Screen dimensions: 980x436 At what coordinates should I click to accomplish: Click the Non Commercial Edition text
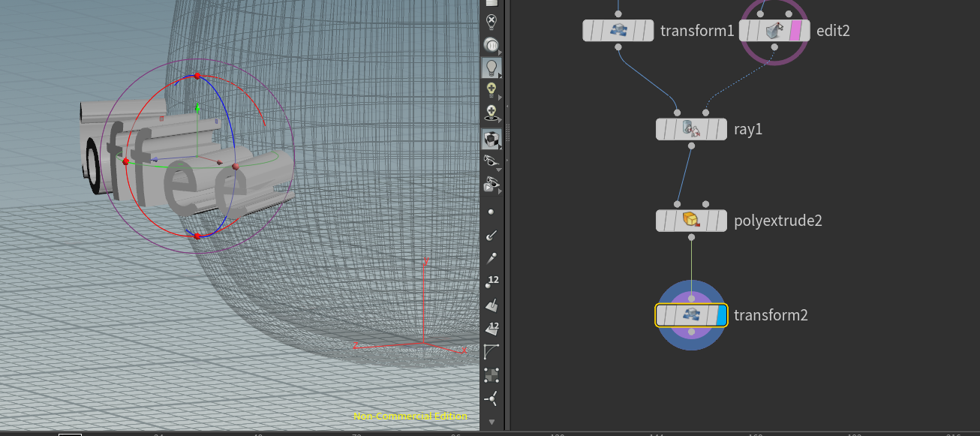(x=410, y=414)
